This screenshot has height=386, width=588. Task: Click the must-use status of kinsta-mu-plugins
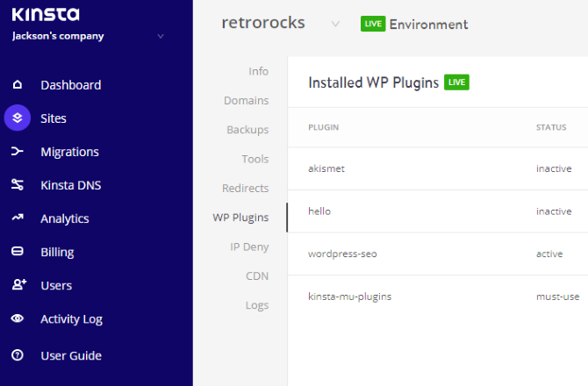click(x=557, y=297)
